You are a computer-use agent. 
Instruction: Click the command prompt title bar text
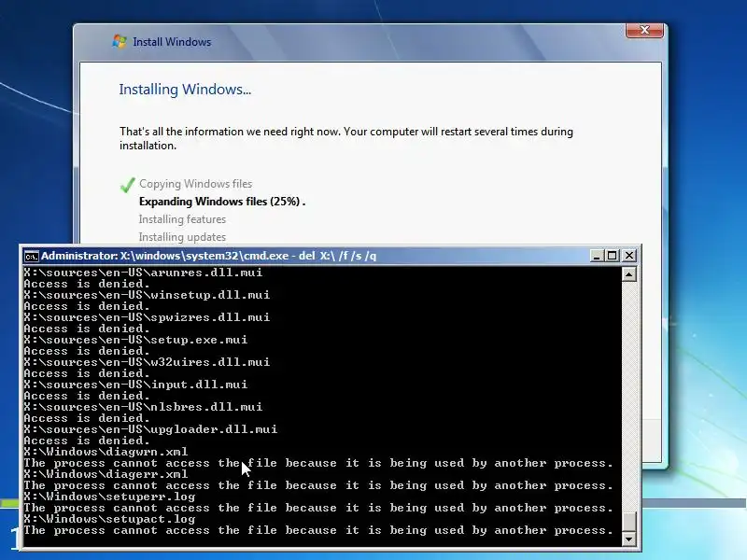208,256
